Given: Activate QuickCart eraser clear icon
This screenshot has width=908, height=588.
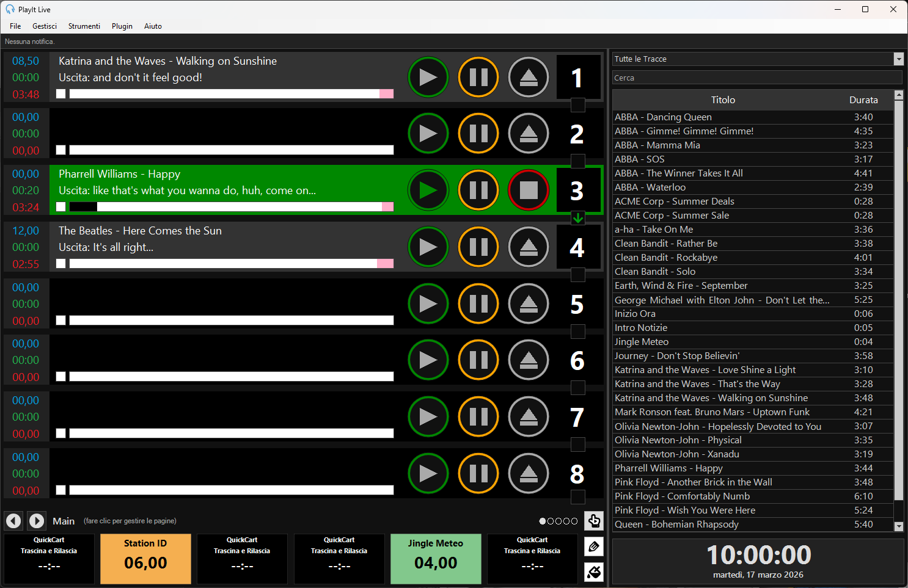Looking at the screenshot, I should click(593, 572).
